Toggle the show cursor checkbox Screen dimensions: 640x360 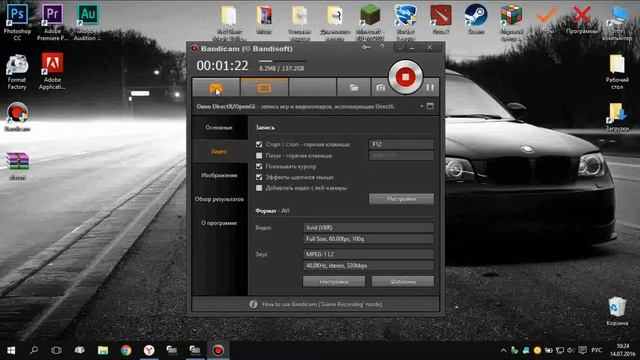[x=259, y=166]
